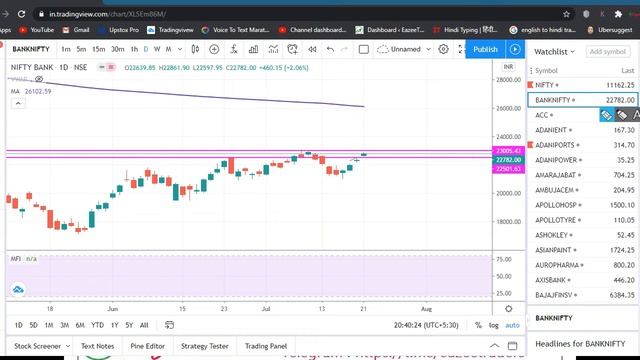The width and height of the screenshot is (640, 360).
Task: Select AXISBANK in the watchlist
Action: [x=583, y=280]
